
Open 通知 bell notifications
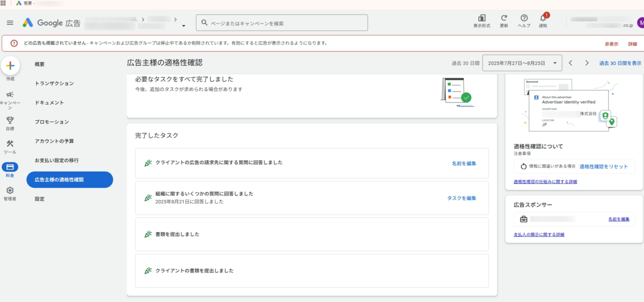tap(543, 18)
